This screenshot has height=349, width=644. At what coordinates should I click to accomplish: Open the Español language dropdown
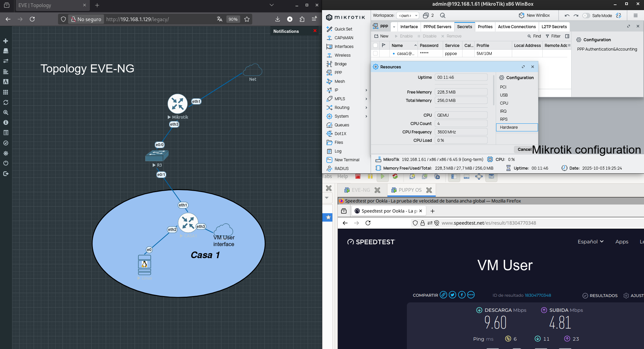coord(590,242)
